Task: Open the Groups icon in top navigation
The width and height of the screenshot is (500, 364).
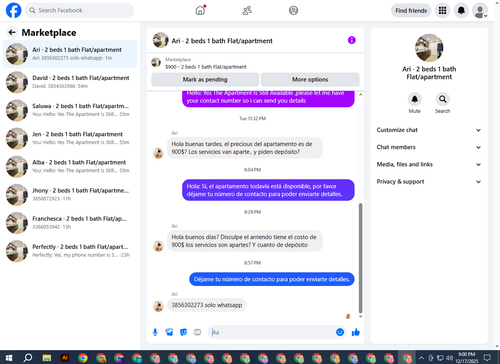Action: 293,10
